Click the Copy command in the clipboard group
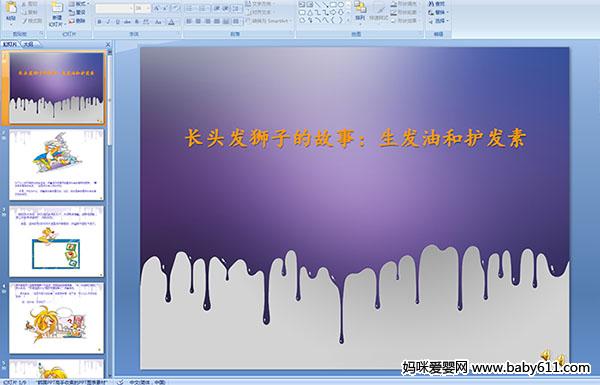 tap(31, 12)
